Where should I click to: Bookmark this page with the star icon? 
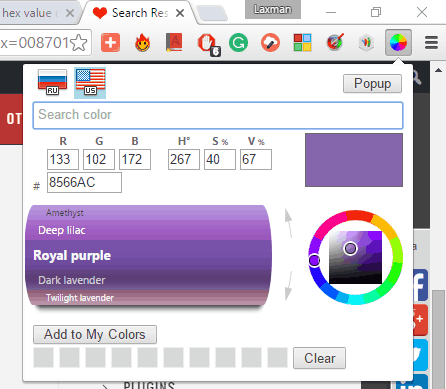tap(79, 43)
